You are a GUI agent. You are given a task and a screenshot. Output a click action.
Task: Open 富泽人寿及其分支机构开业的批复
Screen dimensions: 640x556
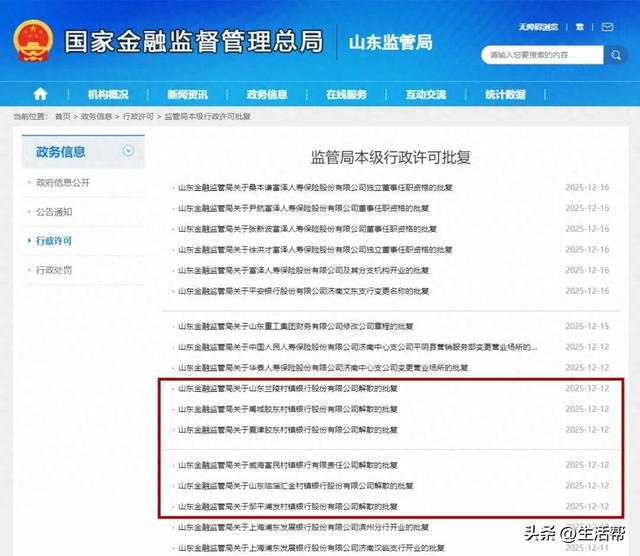pos(303,270)
